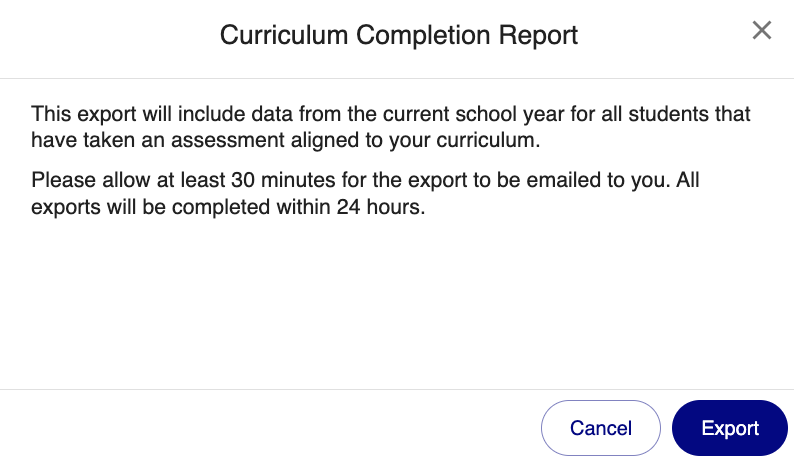
Task: Click the "30 minutes" text
Action: (x=283, y=180)
